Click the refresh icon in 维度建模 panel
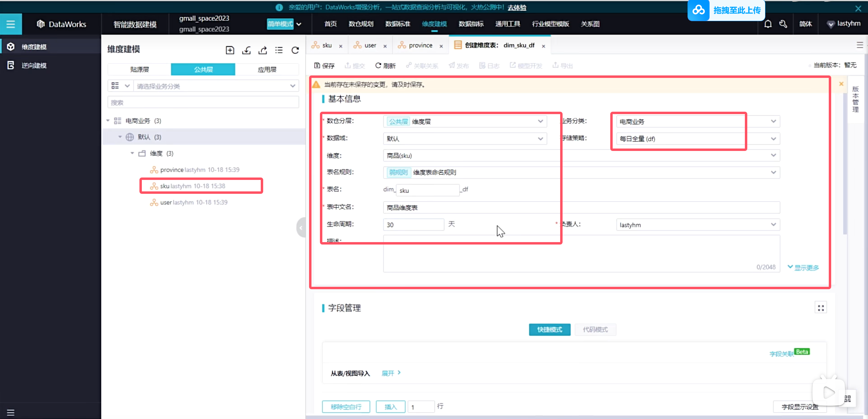The image size is (868, 419). click(295, 50)
